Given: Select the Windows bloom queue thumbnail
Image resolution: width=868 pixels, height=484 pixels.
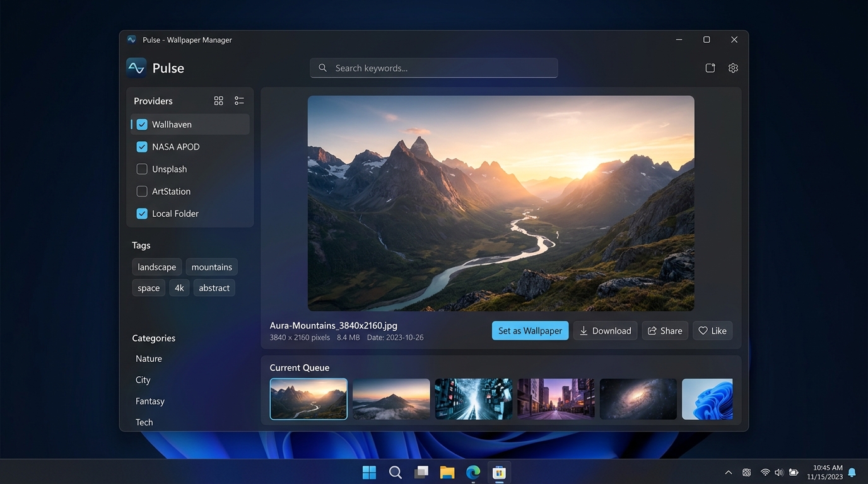Looking at the screenshot, I should 707,399.
